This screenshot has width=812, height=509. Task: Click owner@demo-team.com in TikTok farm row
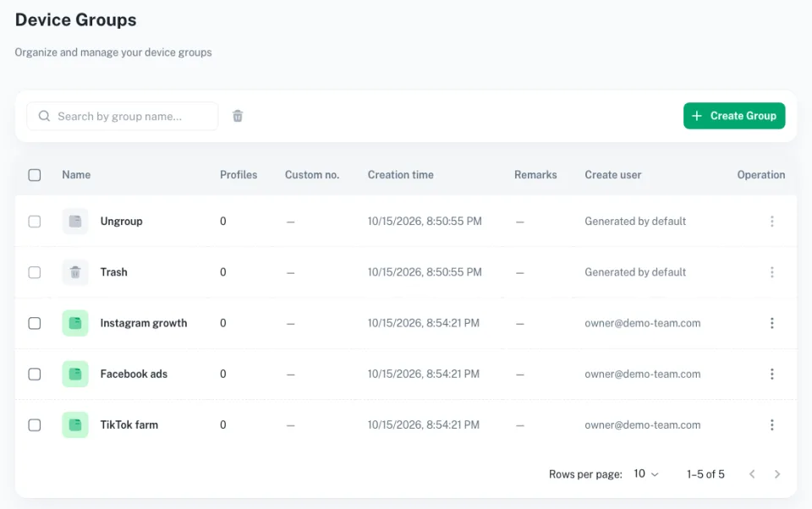pyautogui.click(x=643, y=424)
